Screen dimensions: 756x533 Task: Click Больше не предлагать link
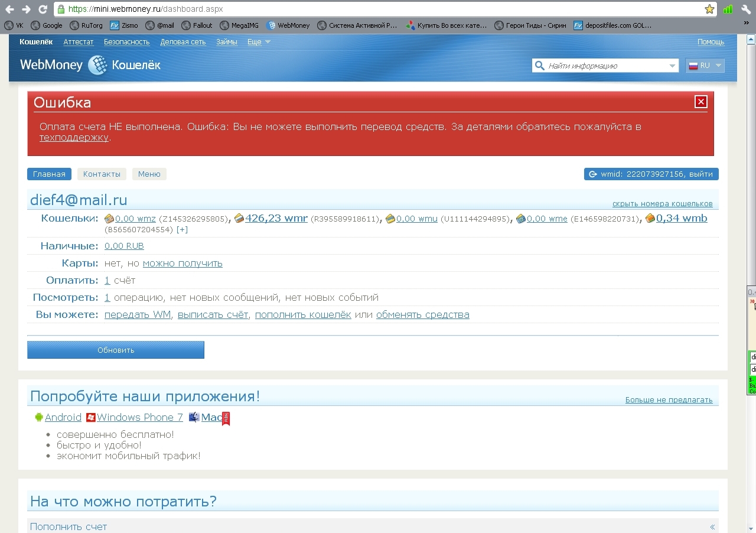[x=669, y=400]
